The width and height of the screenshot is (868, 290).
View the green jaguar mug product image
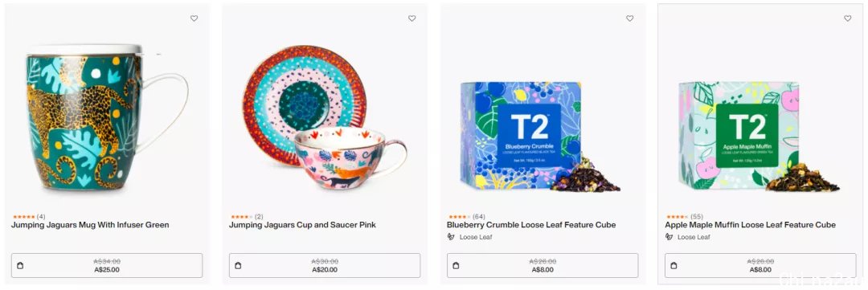(x=107, y=117)
